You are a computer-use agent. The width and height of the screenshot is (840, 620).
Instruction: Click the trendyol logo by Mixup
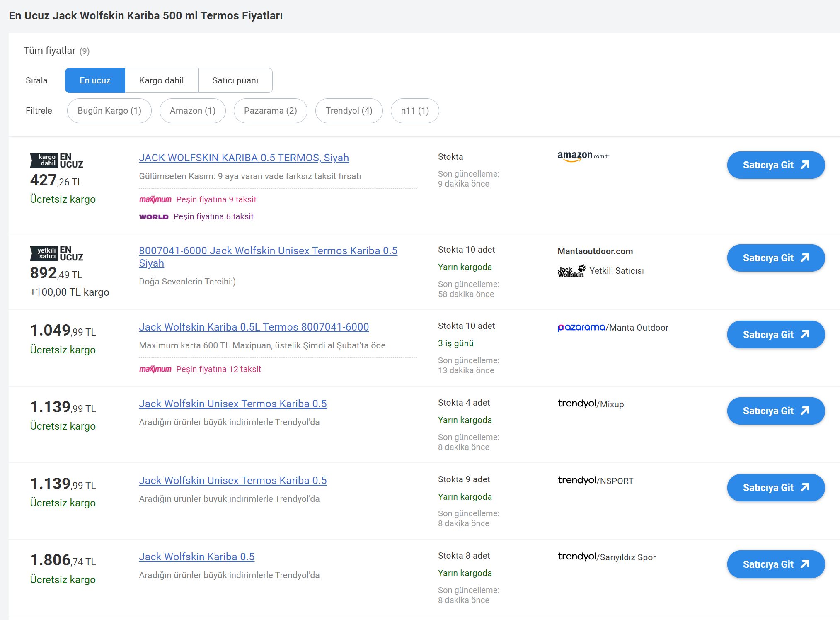[577, 404]
